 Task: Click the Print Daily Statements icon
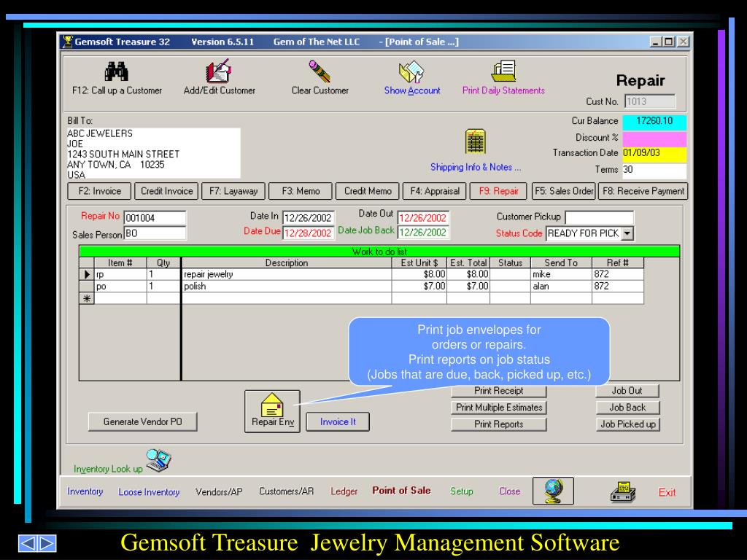pos(503,71)
